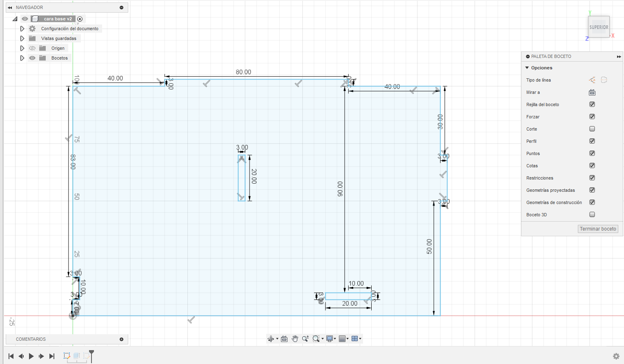Select the extrude feature icon in the timeline
The height and width of the screenshot is (364, 624).
[76, 356]
